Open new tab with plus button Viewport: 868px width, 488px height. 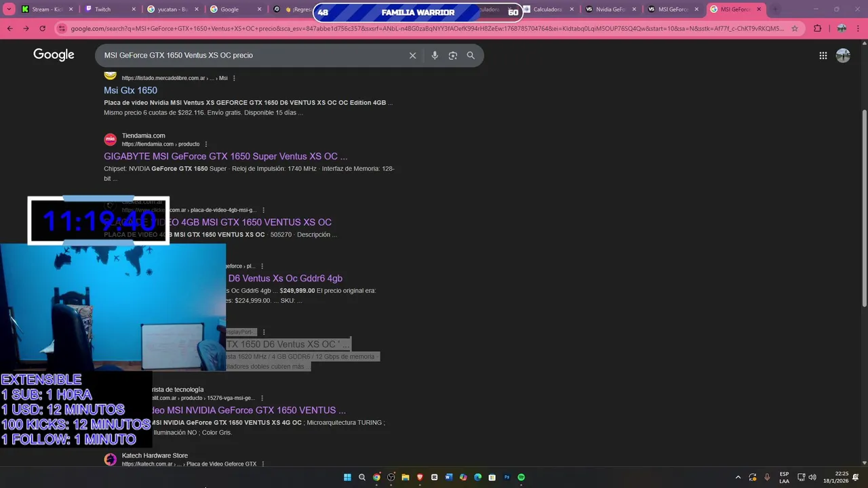coord(776,9)
